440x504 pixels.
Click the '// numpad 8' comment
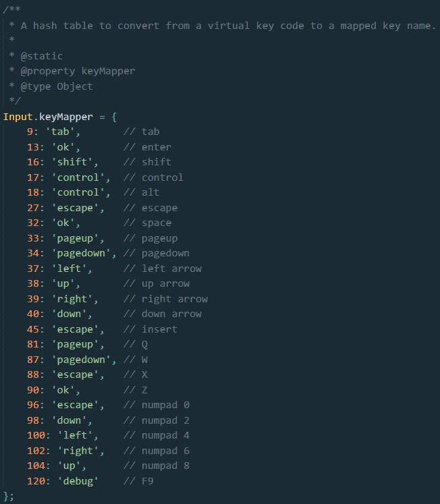(x=157, y=466)
